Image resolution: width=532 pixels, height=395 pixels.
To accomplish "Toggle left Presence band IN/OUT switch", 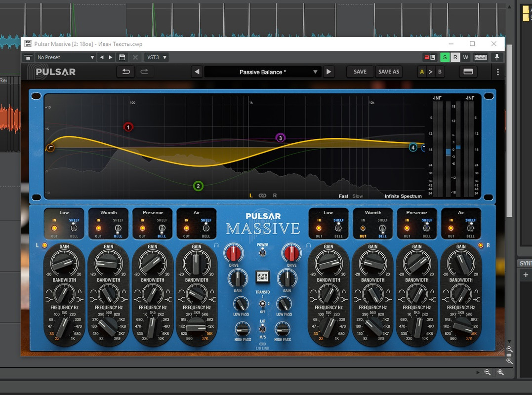I will [142, 228].
